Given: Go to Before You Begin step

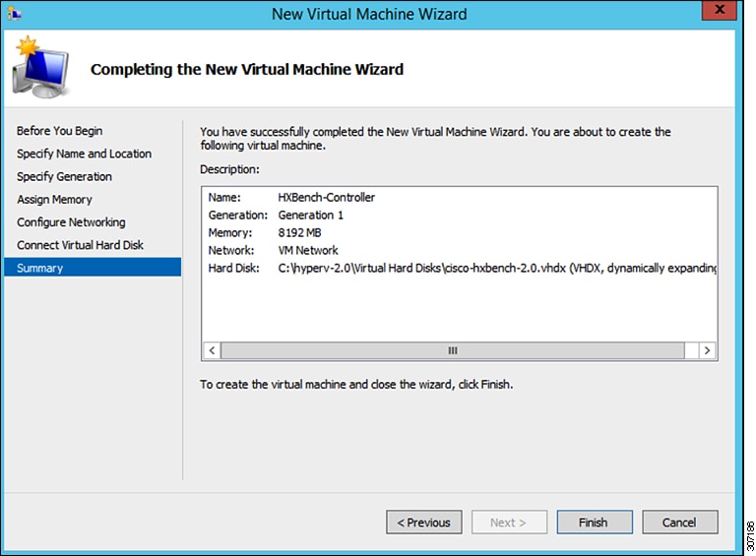Looking at the screenshot, I should [59, 131].
